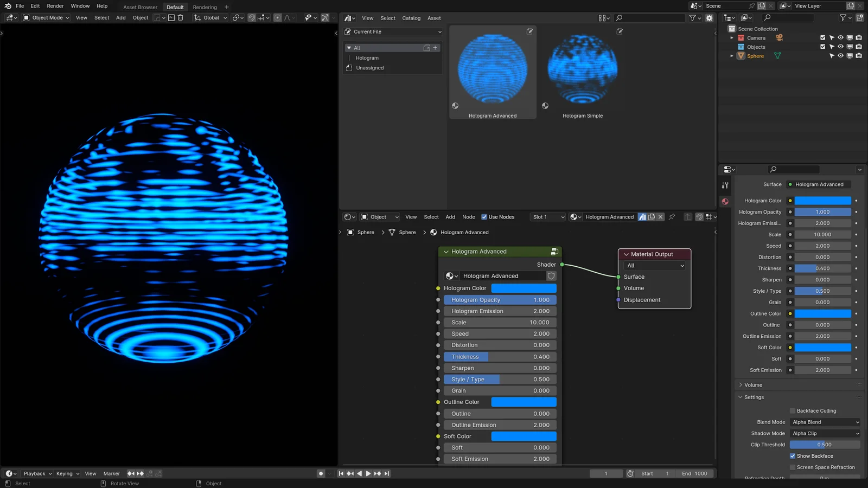This screenshot has width=868, height=488.
Task: Select the Material Properties icon in the properties sidebar
Action: [x=725, y=201]
